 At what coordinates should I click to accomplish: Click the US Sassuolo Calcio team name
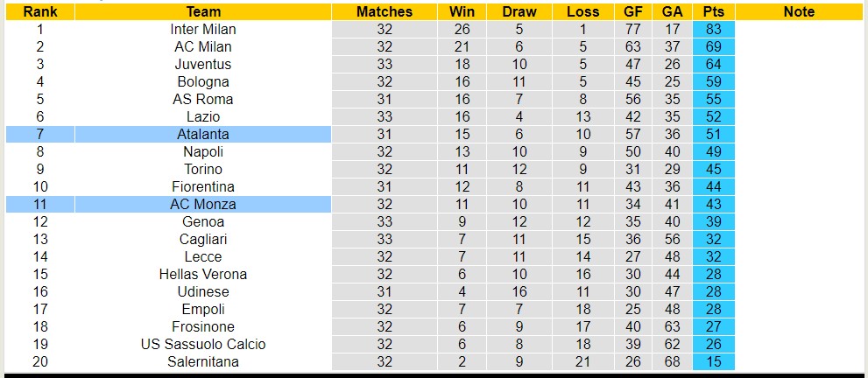[x=203, y=344]
